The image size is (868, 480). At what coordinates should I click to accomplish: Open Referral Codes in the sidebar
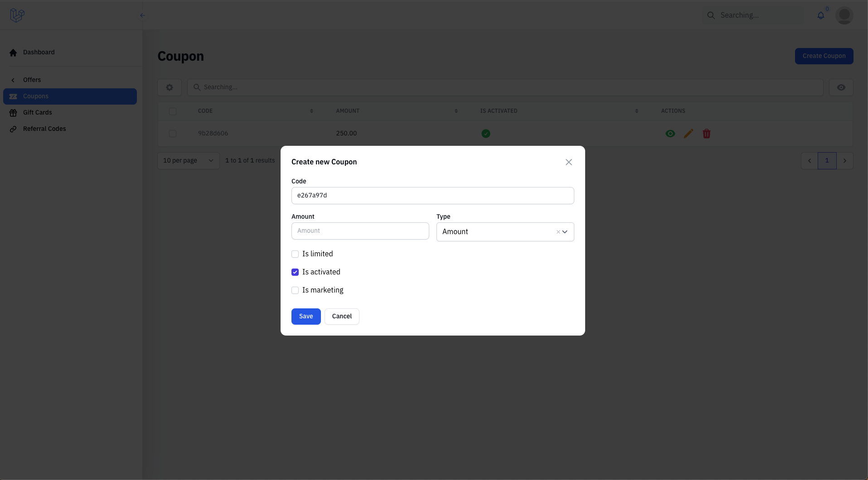70,129
